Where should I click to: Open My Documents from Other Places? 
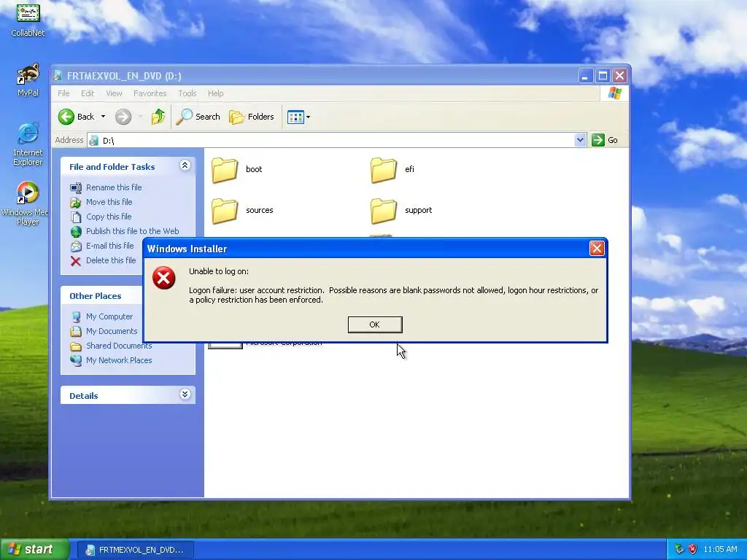pos(112,331)
